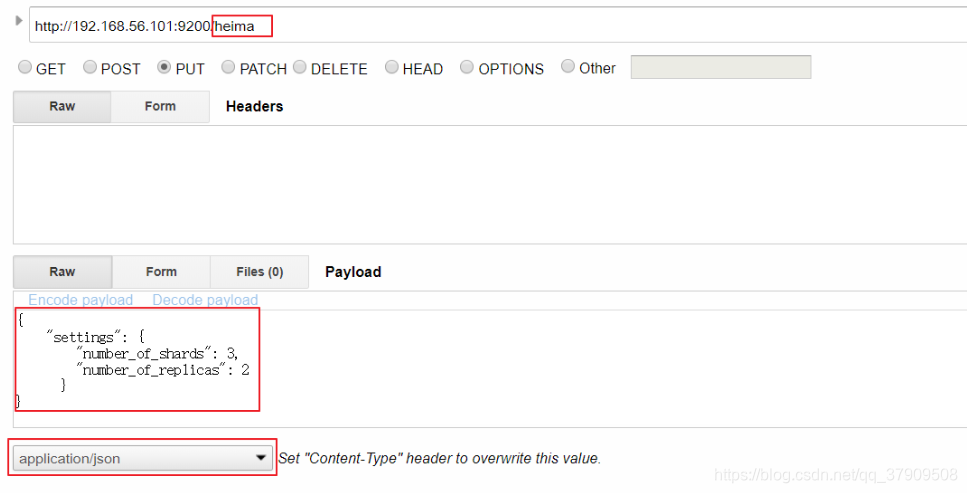Click the Payload section label

point(353,272)
